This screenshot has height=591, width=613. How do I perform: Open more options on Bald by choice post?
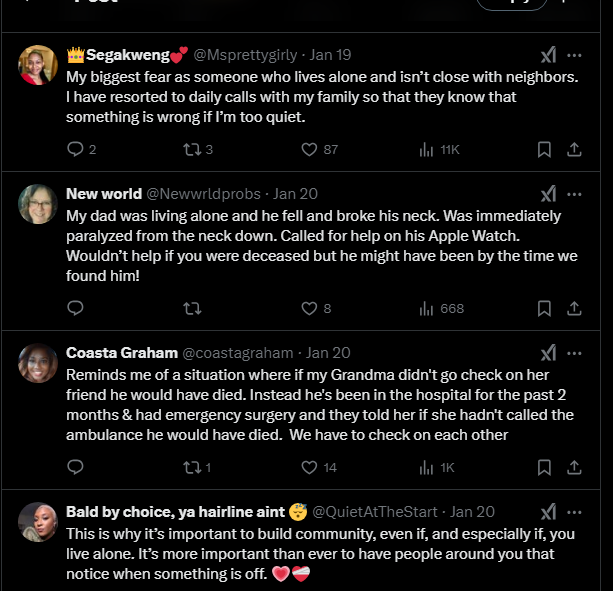point(574,512)
